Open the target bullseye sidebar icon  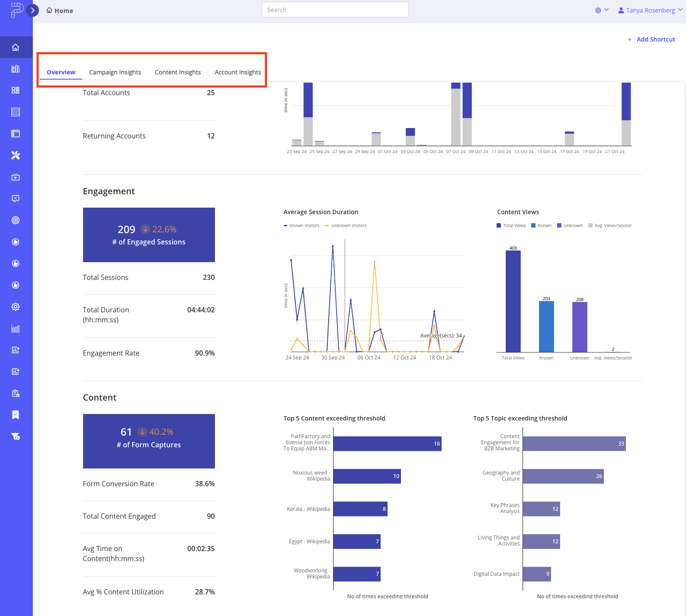[16, 220]
